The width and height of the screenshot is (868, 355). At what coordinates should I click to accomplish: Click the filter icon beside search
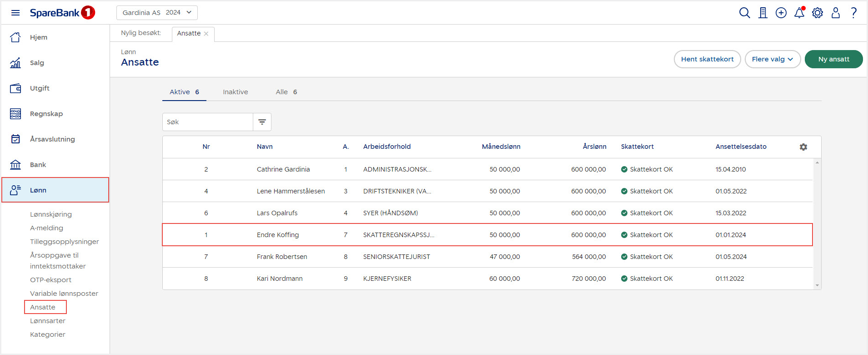262,122
